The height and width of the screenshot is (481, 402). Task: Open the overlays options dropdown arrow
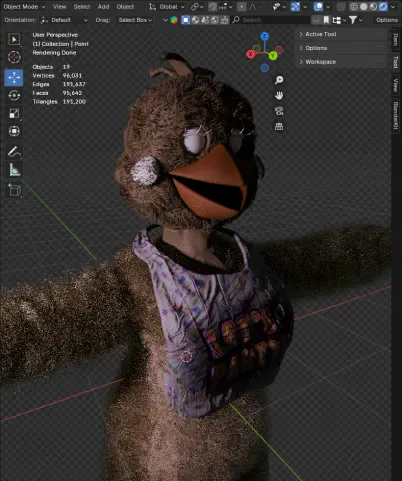pyautogui.click(x=328, y=7)
